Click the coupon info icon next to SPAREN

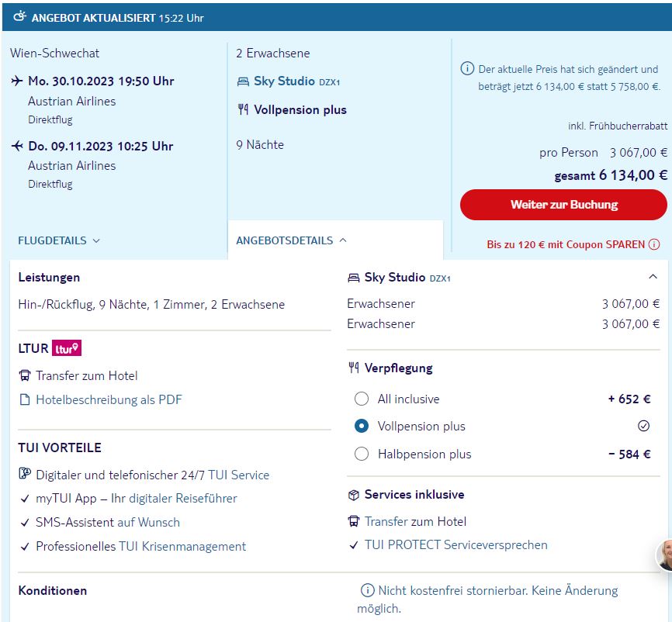point(654,244)
